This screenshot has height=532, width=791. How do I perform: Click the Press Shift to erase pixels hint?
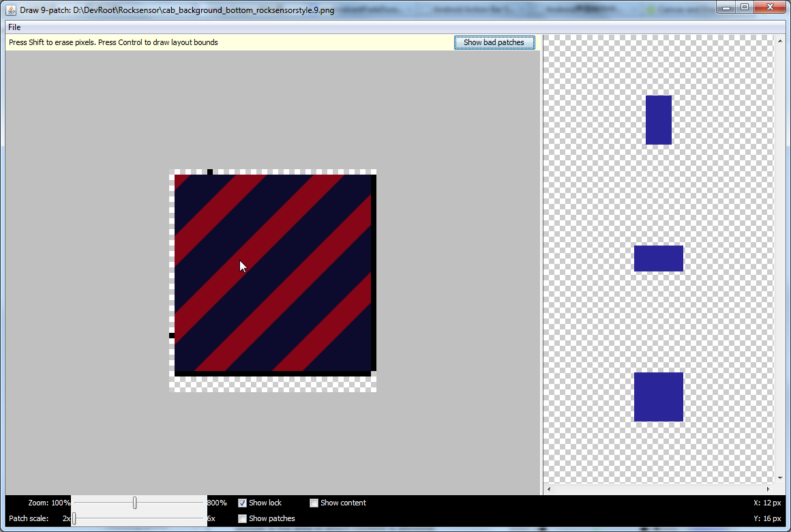113,42
